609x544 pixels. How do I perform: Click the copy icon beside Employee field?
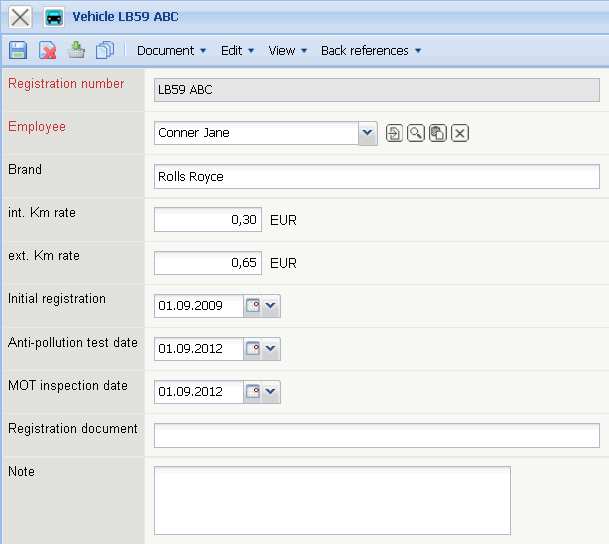click(437, 133)
